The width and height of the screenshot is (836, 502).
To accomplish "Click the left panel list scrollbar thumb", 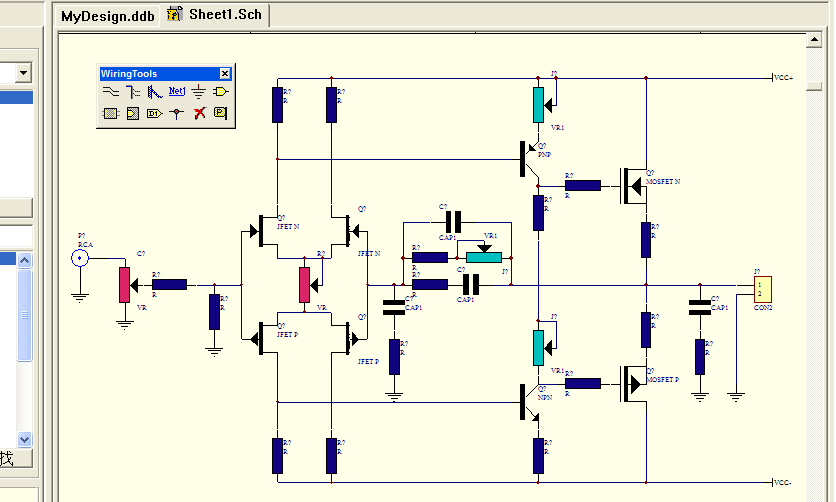I will pyautogui.click(x=25, y=315).
